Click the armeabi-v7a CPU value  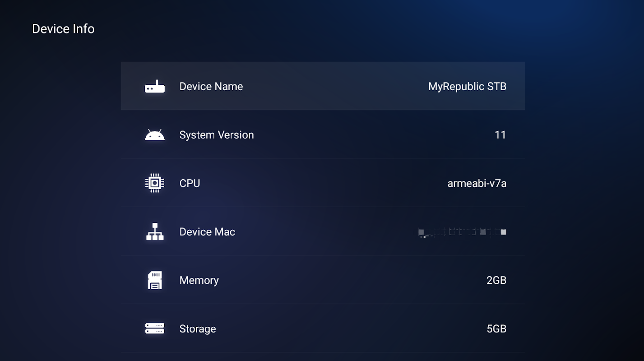477,183
